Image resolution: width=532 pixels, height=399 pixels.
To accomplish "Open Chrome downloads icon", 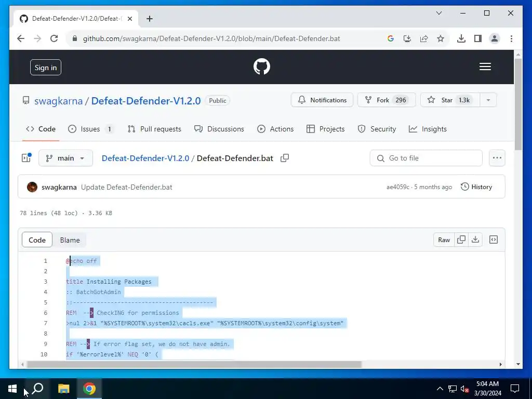I will tap(461, 38).
